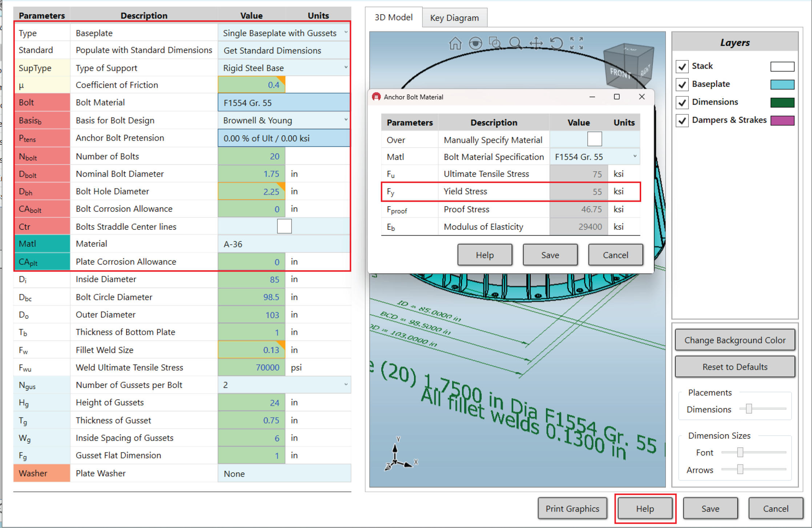Click the Baseplate layer color swatch
The height and width of the screenshot is (528, 812).
(x=782, y=84)
